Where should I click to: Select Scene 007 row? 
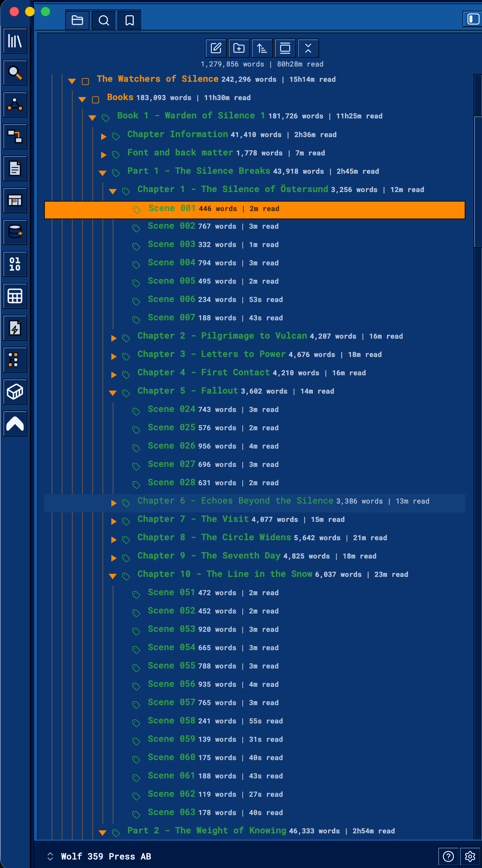(x=255, y=318)
